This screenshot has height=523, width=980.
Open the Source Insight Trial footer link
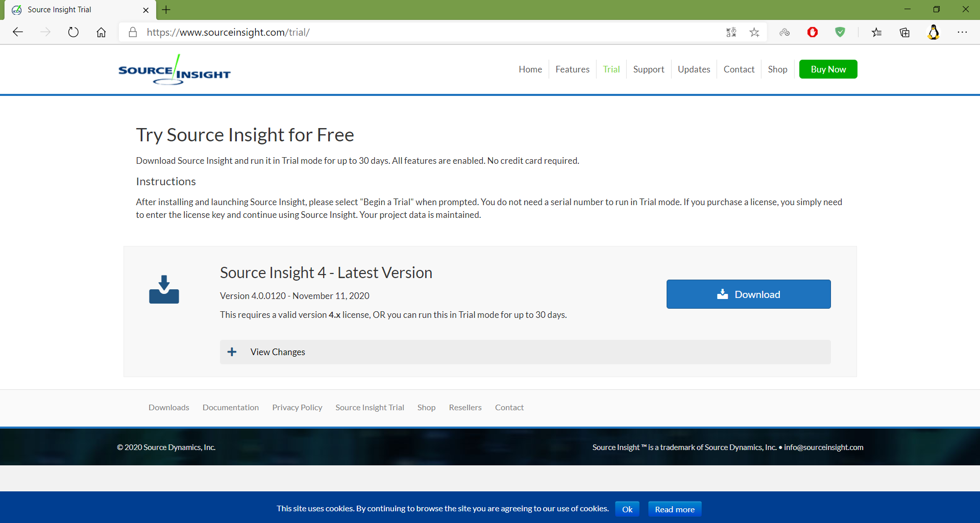(x=370, y=407)
